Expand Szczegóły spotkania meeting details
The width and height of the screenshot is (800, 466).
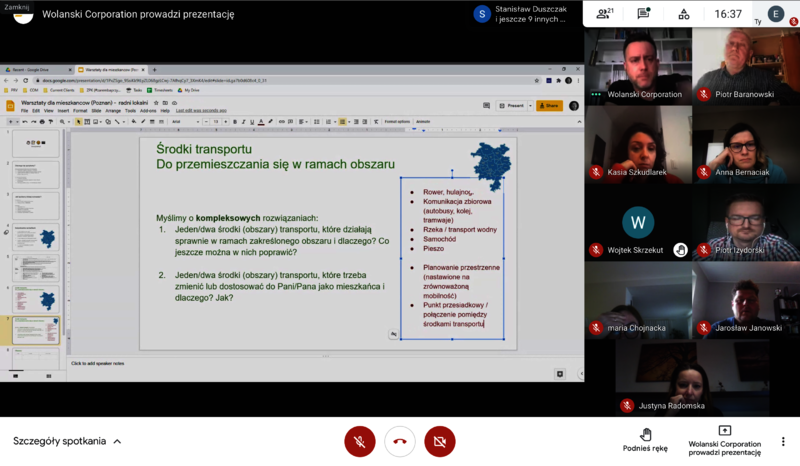[x=67, y=441]
